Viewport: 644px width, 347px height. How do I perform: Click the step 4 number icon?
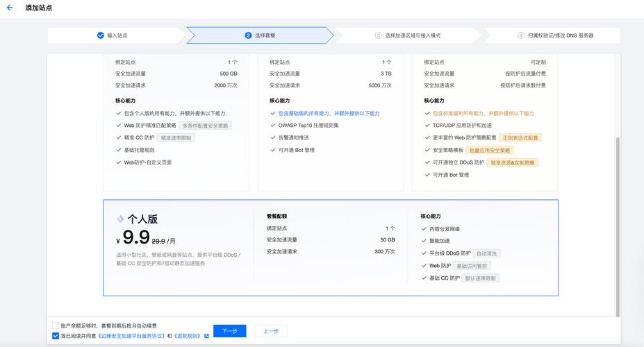[x=521, y=35]
